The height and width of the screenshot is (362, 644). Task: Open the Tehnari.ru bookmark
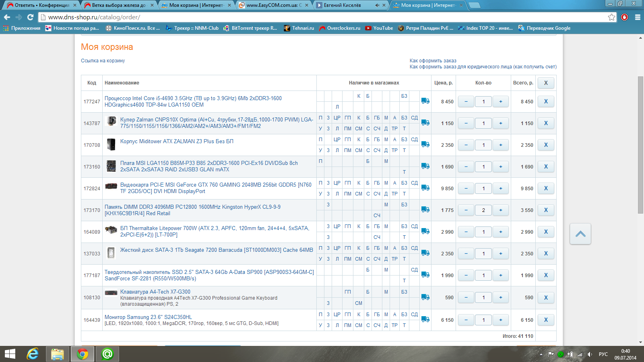point(299,28)
